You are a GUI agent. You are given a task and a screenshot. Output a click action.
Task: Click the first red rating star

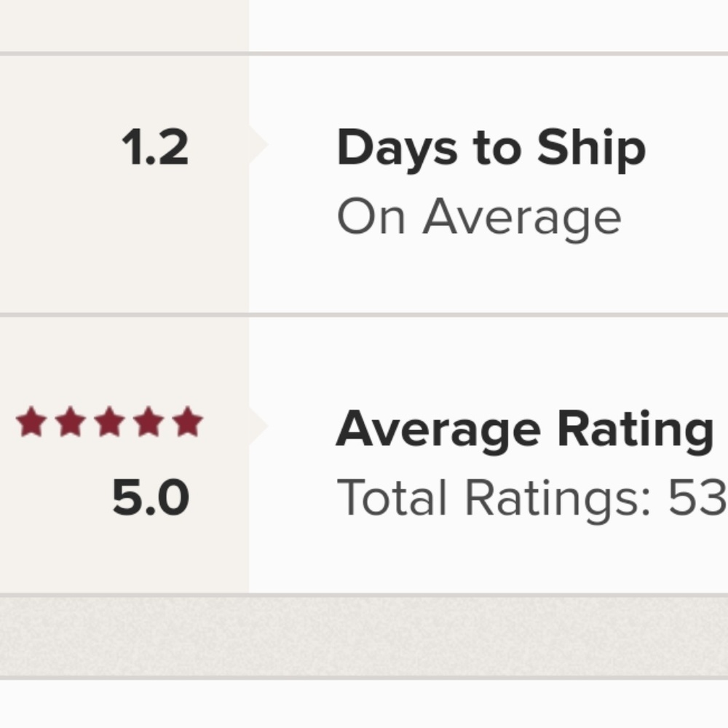(31, 422)
